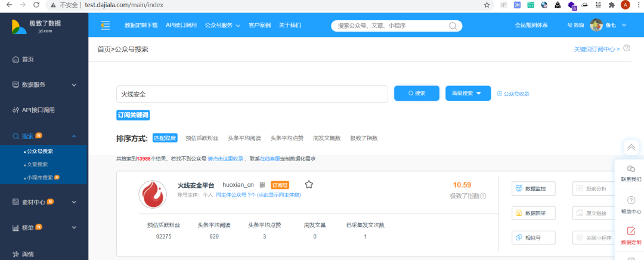Sort by 头条平均阅读

(x=244, y=138)
